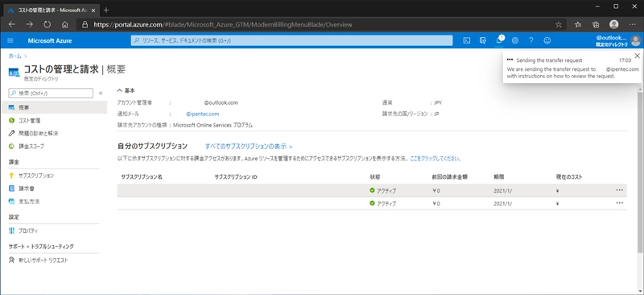The width and height of the screenshot is (644, 295).
Task: Open Cloud Shell from the top bar
Action: pos(467,40)
